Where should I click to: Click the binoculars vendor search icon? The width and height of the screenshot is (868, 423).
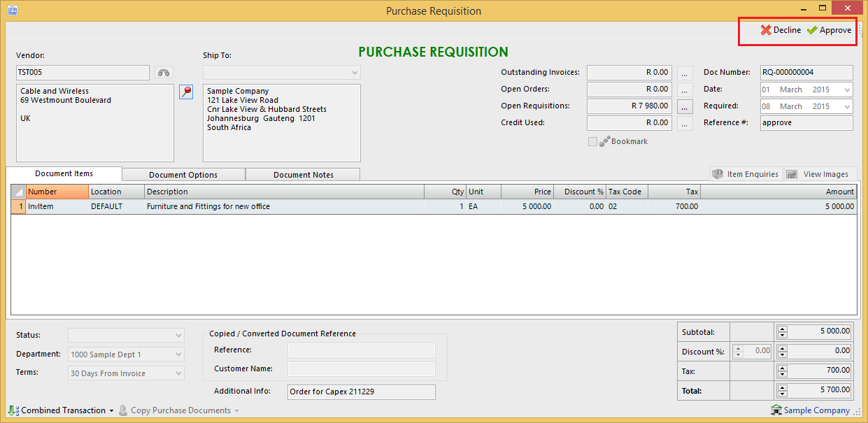[164, 73]
